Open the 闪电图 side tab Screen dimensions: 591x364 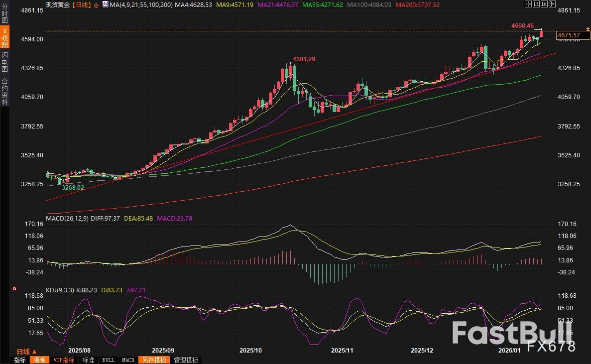(x=4, y=62)
